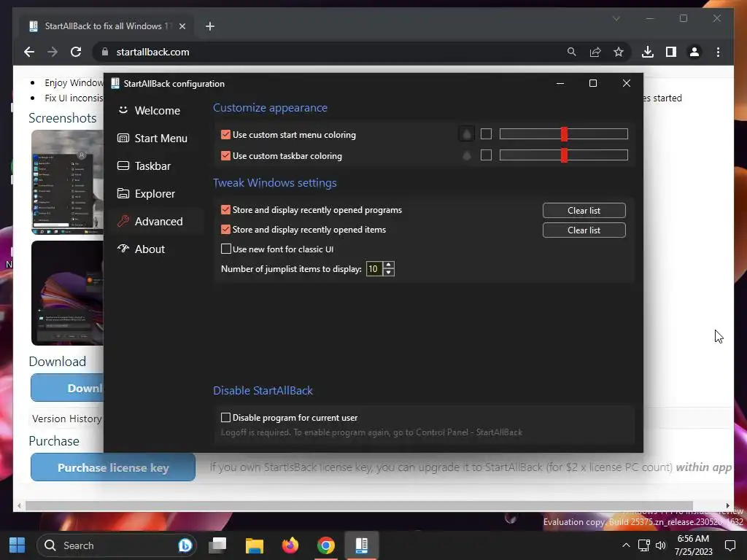Click the webpage horizontal scrollbar
Viewport: 747px width, 560px height.
pyautogui.click(x=359, y=506)
